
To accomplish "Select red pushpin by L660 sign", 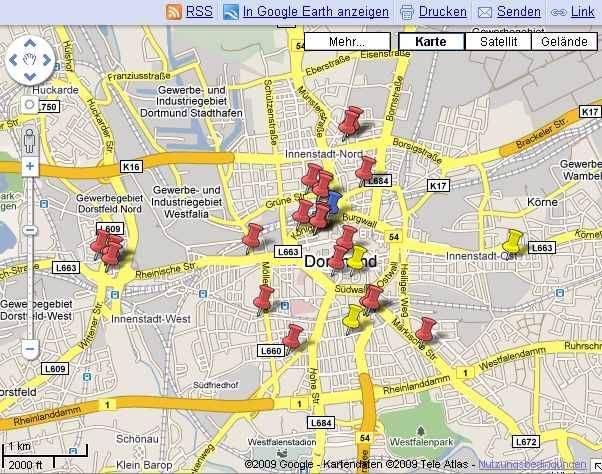I will pos(293,338).
